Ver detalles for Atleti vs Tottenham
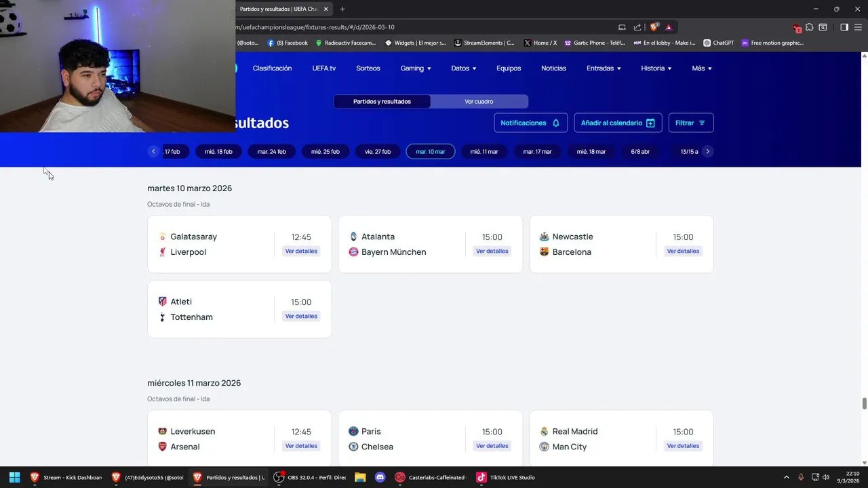This screenshot has width=868, height=488. point(301,316)
